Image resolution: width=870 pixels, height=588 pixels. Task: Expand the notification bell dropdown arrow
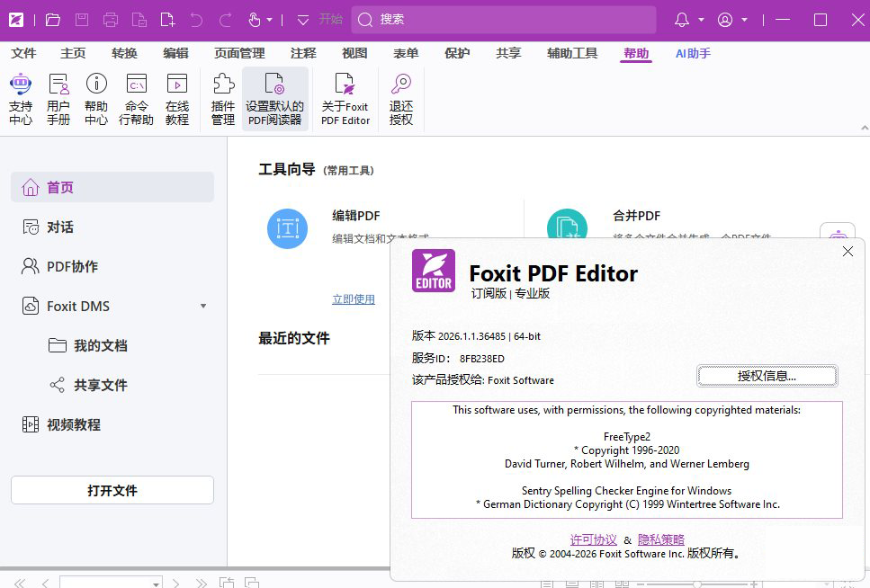click(x=702, y=20)
